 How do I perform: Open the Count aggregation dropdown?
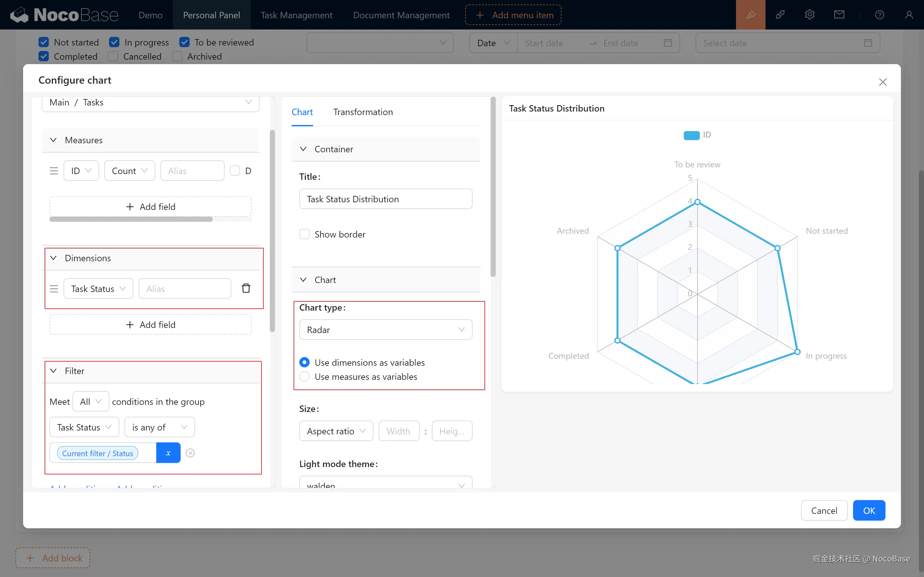pyautogui.click(x=129, y=171)
